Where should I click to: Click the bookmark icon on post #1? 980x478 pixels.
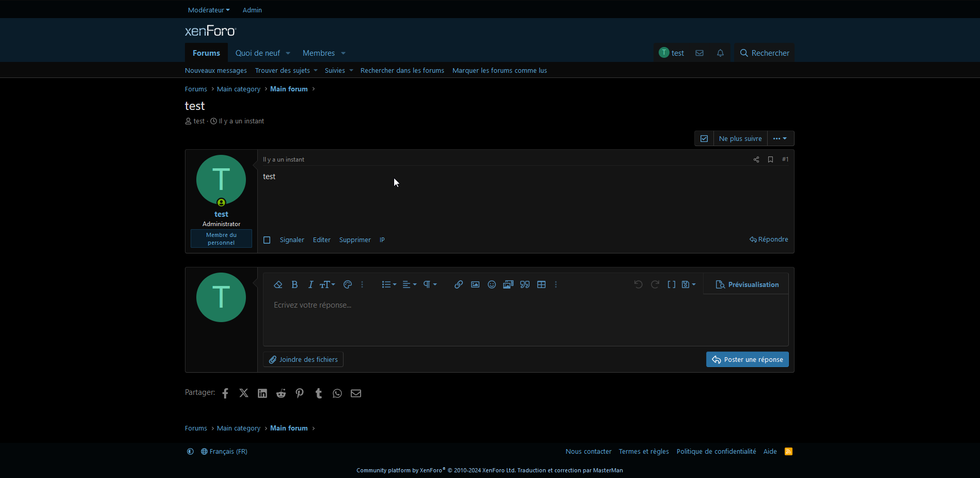click(770, 160)
